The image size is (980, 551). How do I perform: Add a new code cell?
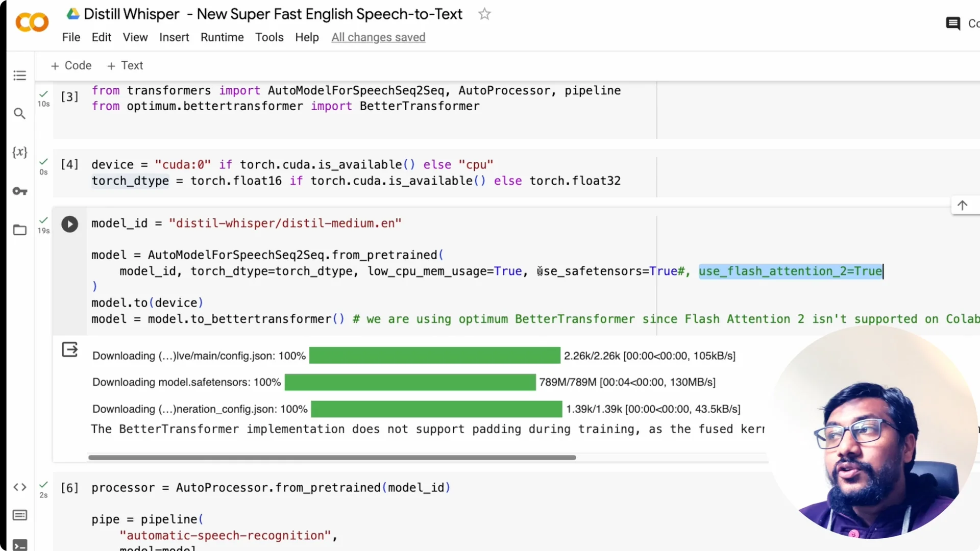[x=71, y=65]
